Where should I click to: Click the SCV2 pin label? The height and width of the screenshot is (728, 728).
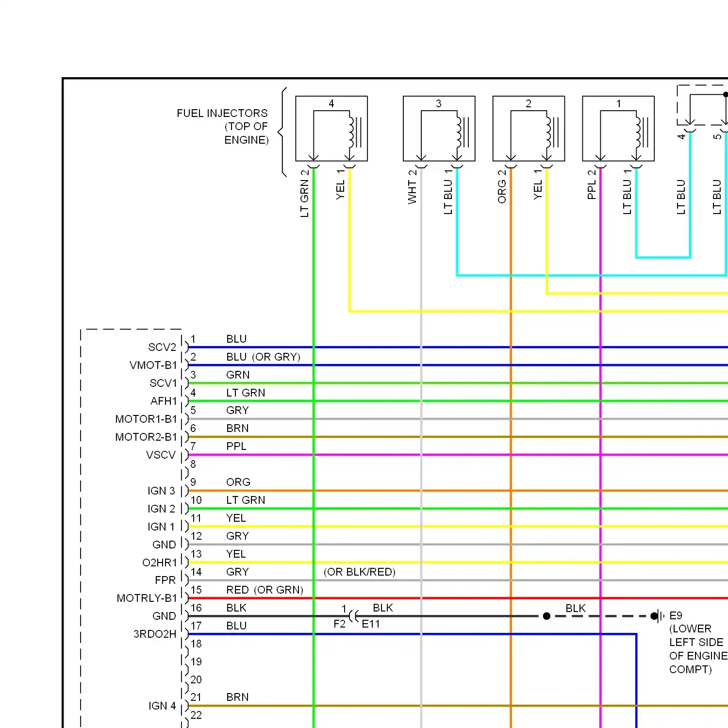pyautogui.click(x=162, y=347)
